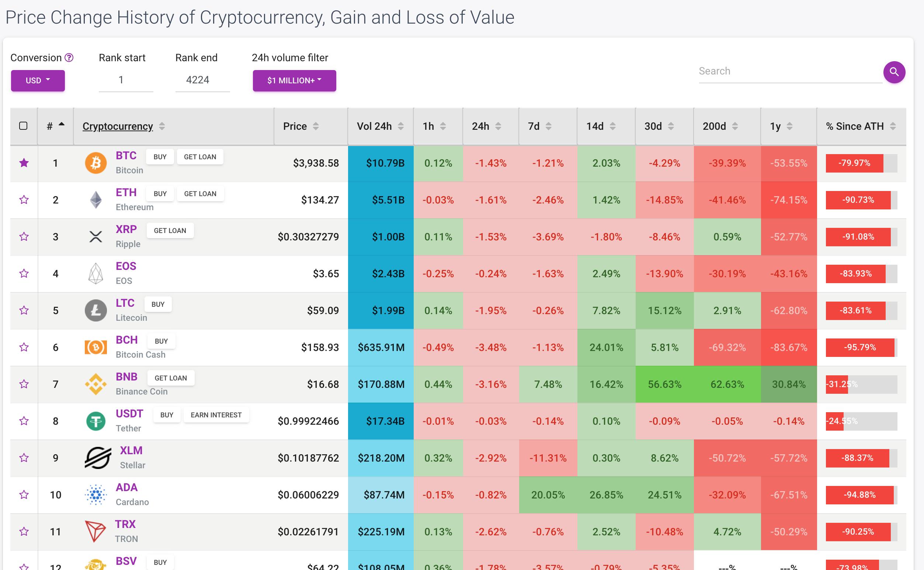Screen dimensions: 924x570
Task: Sort by rank number column
Action: (x=55, y=126)
